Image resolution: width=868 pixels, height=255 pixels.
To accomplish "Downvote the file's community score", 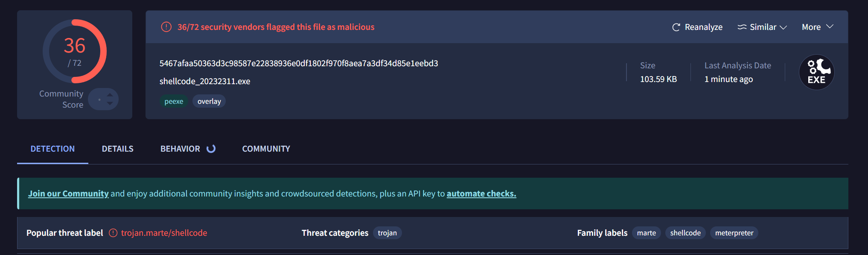I will coord(110,104).
